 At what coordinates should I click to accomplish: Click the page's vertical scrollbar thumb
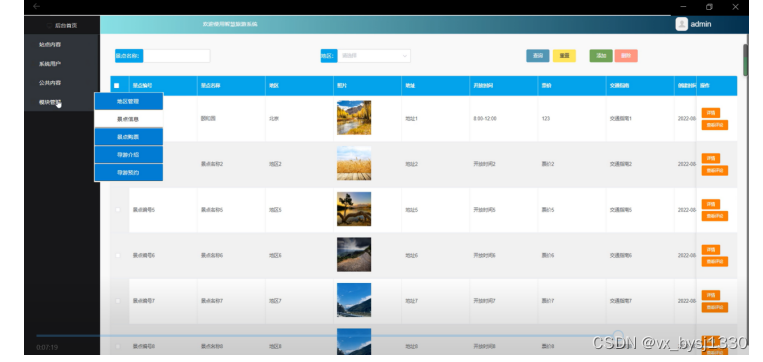[x=745, y=60]
